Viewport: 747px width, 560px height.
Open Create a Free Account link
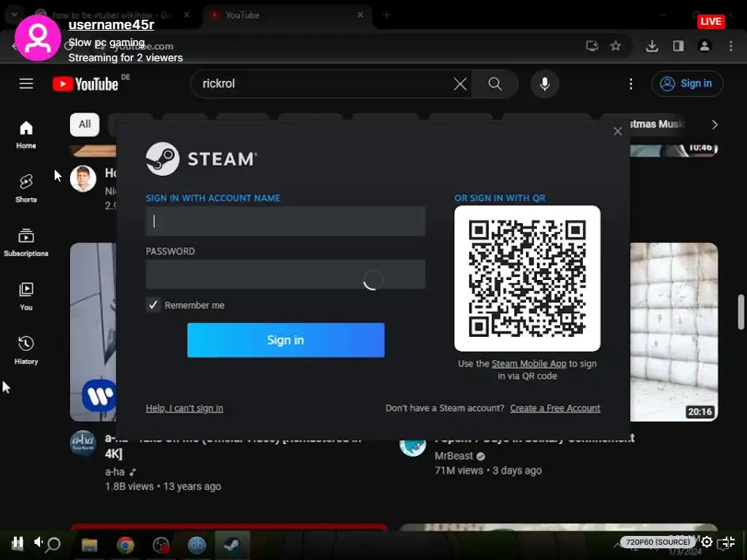(x=555, y=408)
